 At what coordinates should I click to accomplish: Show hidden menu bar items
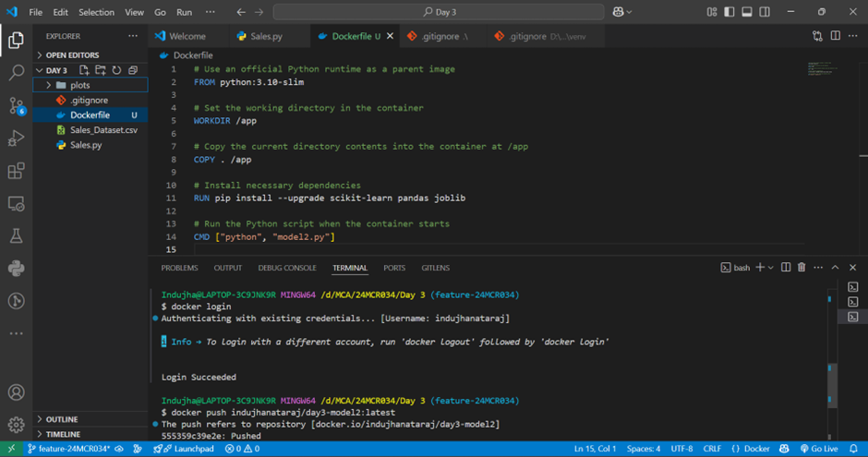[211, 12]
